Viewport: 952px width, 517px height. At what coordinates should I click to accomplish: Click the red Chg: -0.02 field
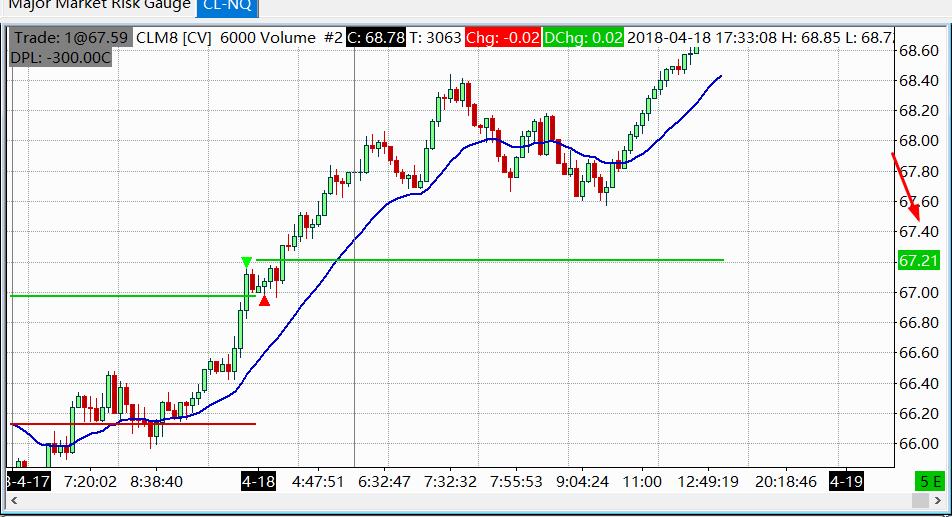(503, 38)
